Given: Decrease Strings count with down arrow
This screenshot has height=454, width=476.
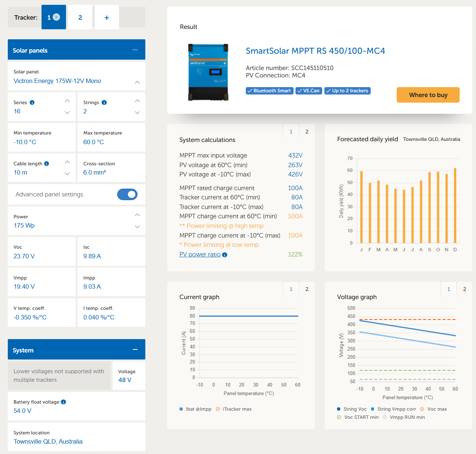Looking at the screenshot, I should pos(138,112).
